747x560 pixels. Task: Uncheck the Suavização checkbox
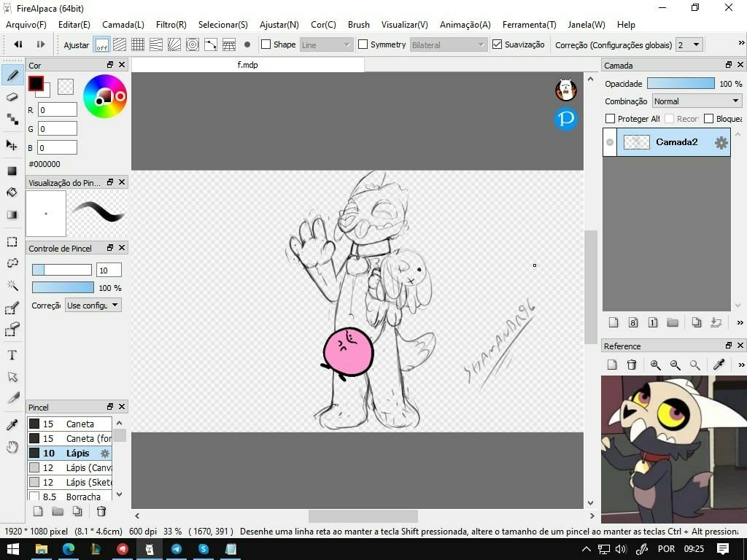tap(497, 44)
